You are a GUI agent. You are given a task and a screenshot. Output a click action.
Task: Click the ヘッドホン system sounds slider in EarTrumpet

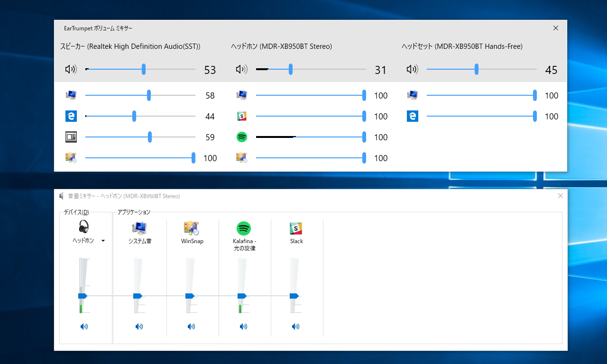coord(311,95)
